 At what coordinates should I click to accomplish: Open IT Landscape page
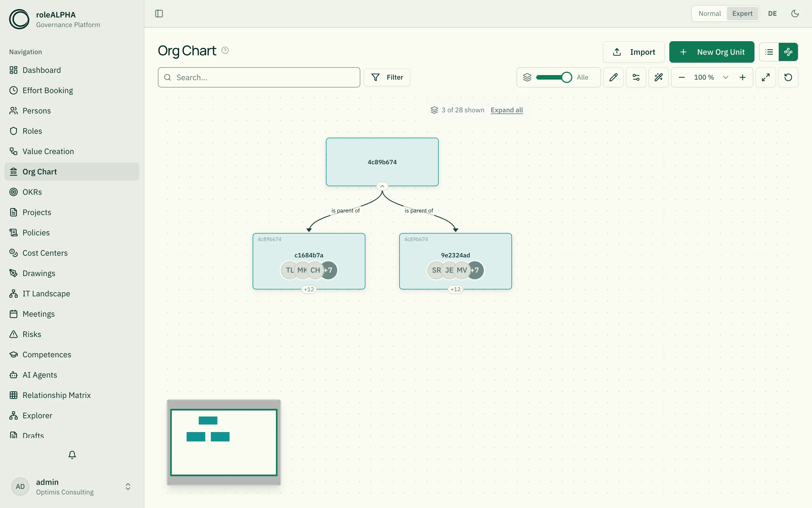coord(72,294)
